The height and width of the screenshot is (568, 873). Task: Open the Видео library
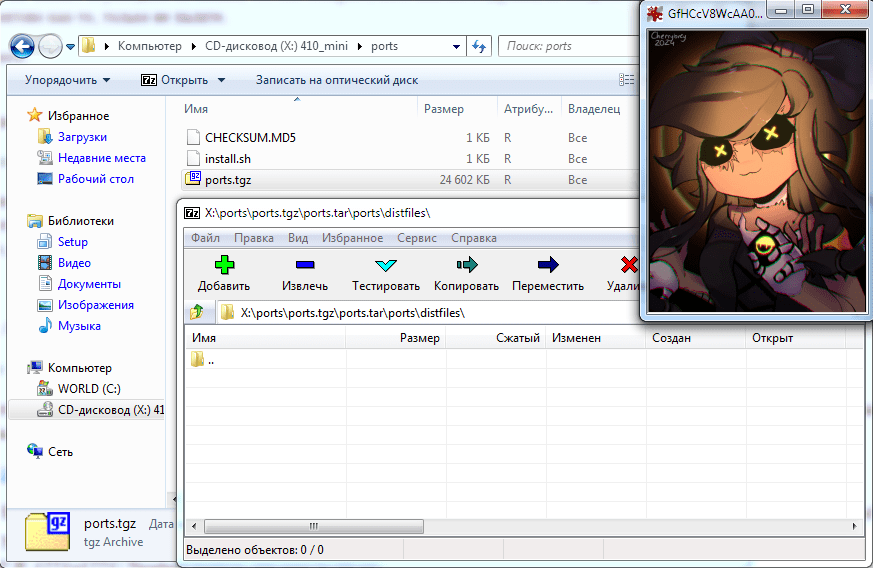point(74,263)
